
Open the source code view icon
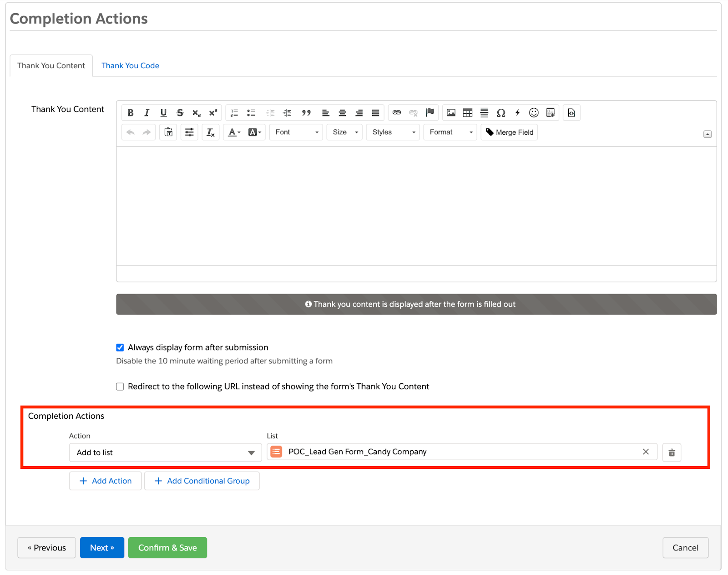(x=571, y=112)
